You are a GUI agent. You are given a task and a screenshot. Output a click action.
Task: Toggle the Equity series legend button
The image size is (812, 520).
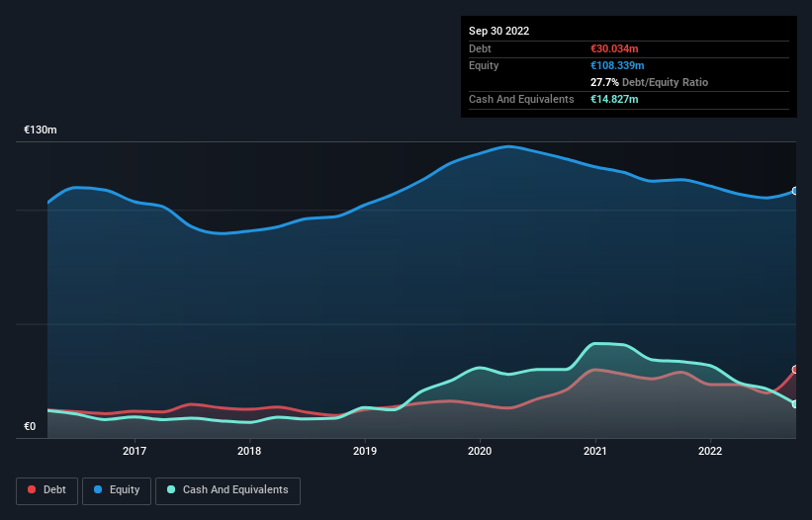(117, 490)
